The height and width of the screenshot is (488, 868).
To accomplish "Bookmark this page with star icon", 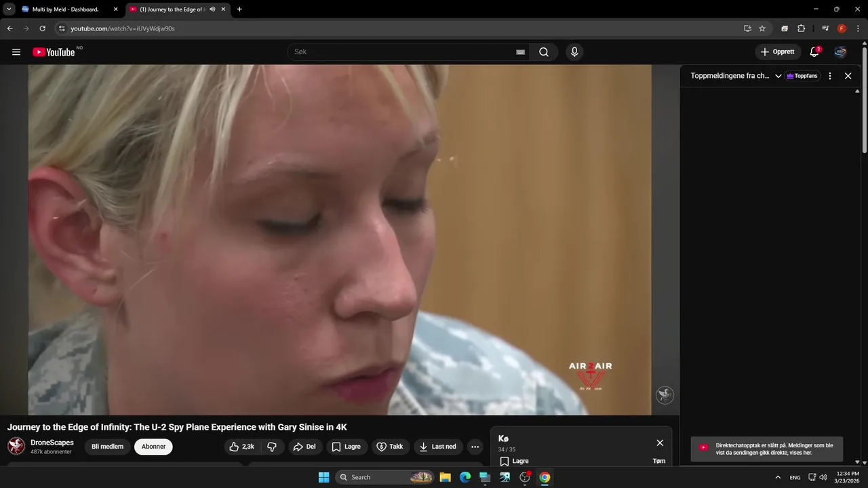I will 762,28.
